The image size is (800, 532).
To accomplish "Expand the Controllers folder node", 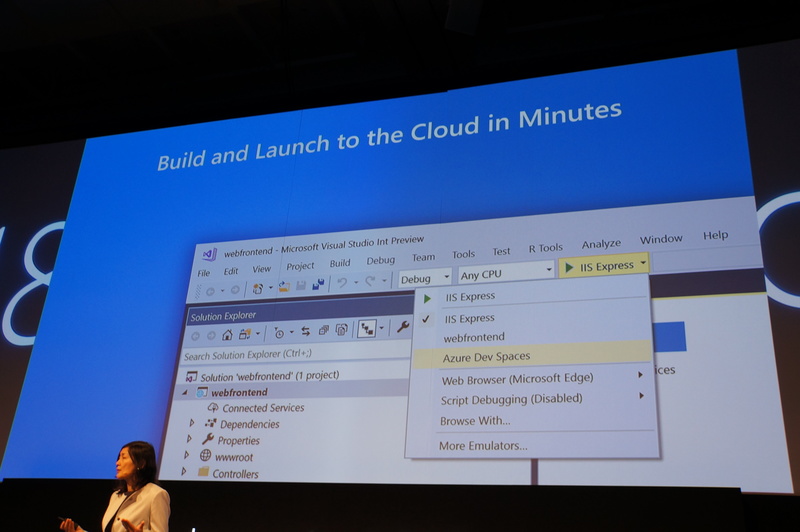I will tap(184, 472).
